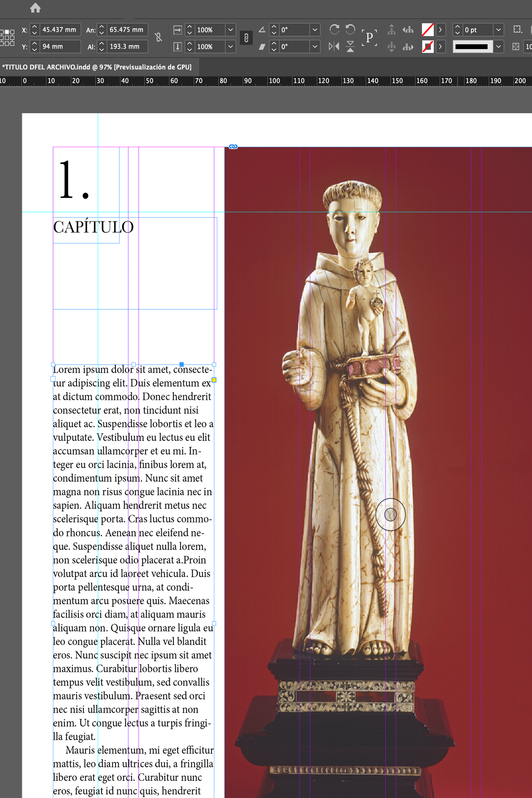The image size is (532, 798).
Task: Click the yellow anchor square on text frame
Action: pos(214,380)
